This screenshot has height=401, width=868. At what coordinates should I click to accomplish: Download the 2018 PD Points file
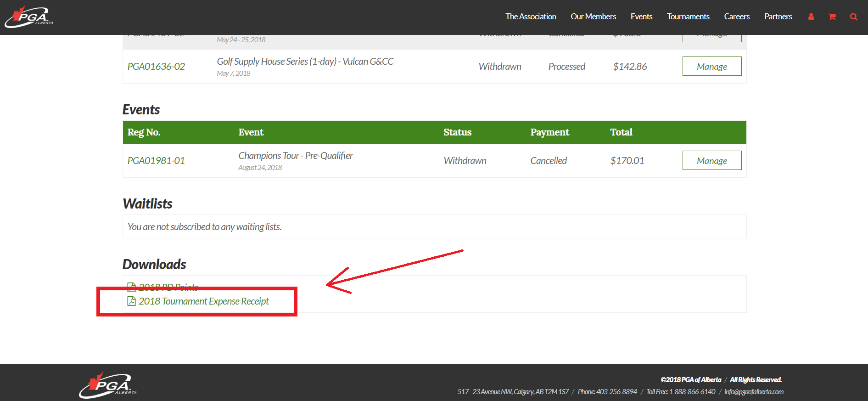[x=168, y=287]
